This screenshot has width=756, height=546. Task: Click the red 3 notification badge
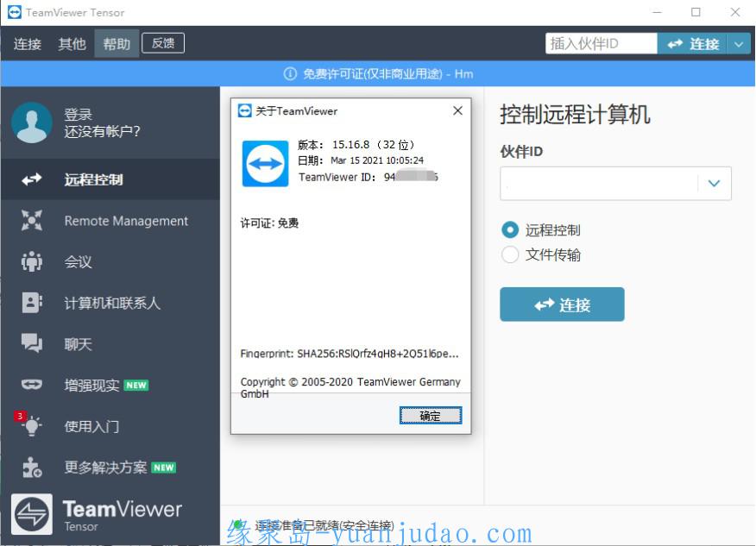pos(20,416)
